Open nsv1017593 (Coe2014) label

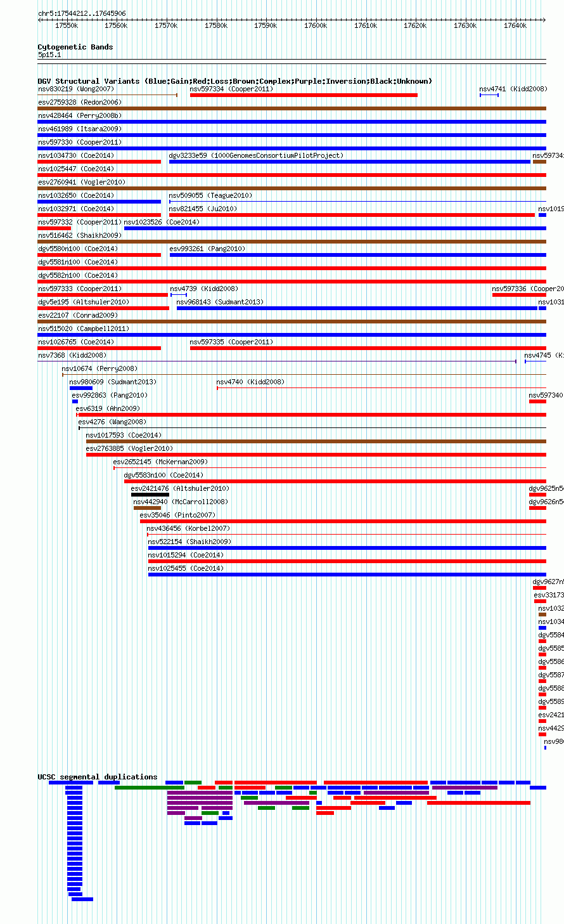[124, 435]
